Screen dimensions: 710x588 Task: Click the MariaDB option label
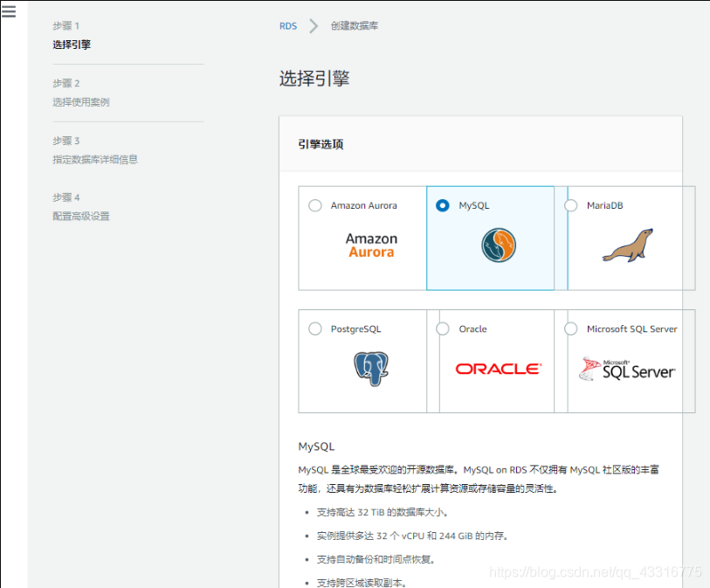click(x=605, y=205)
